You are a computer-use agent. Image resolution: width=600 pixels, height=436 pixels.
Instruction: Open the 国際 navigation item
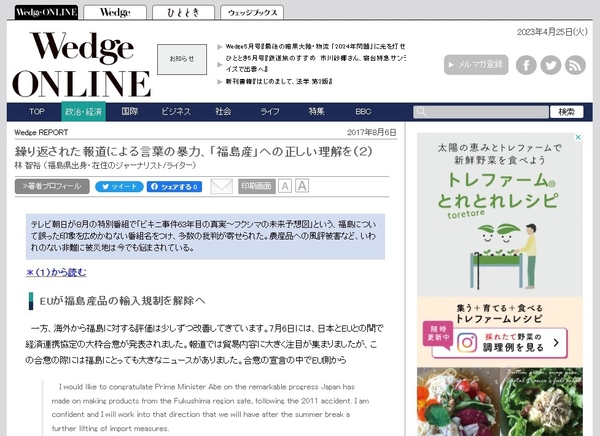(x=130, y=111)
